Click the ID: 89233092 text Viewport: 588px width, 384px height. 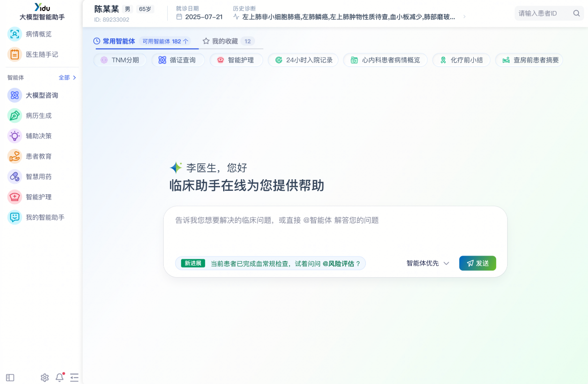click(111, 19)
